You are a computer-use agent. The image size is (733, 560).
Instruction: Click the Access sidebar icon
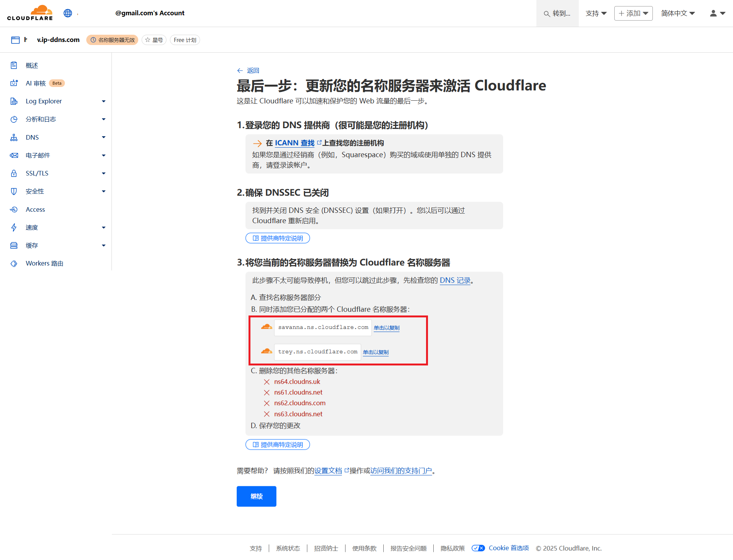tap(14, 209)
